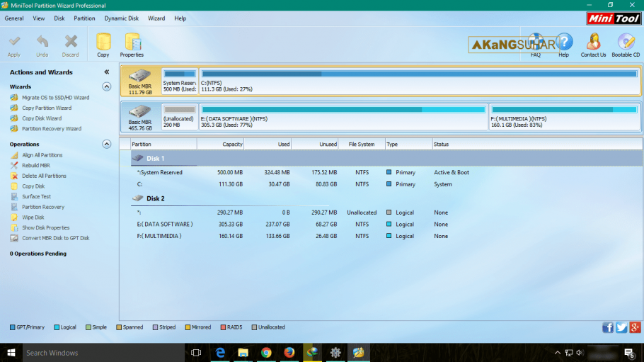Open Firefox from the Windows taskbar

pyautogui.click(x=289, y=352)
